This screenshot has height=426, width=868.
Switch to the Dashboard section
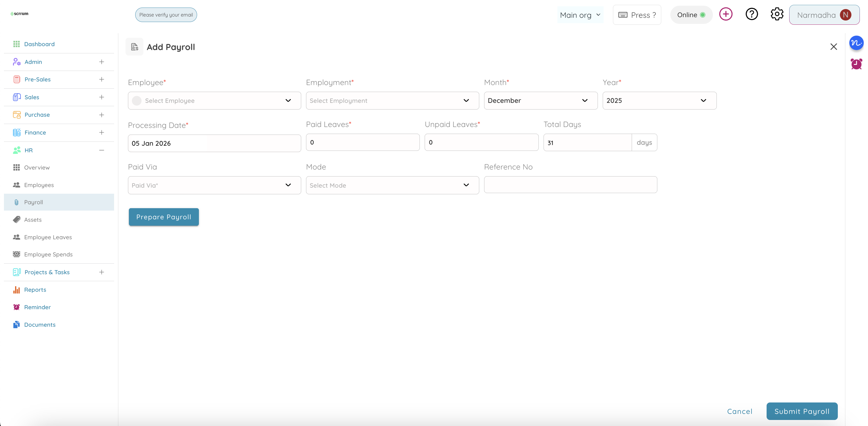click(40, 44)
